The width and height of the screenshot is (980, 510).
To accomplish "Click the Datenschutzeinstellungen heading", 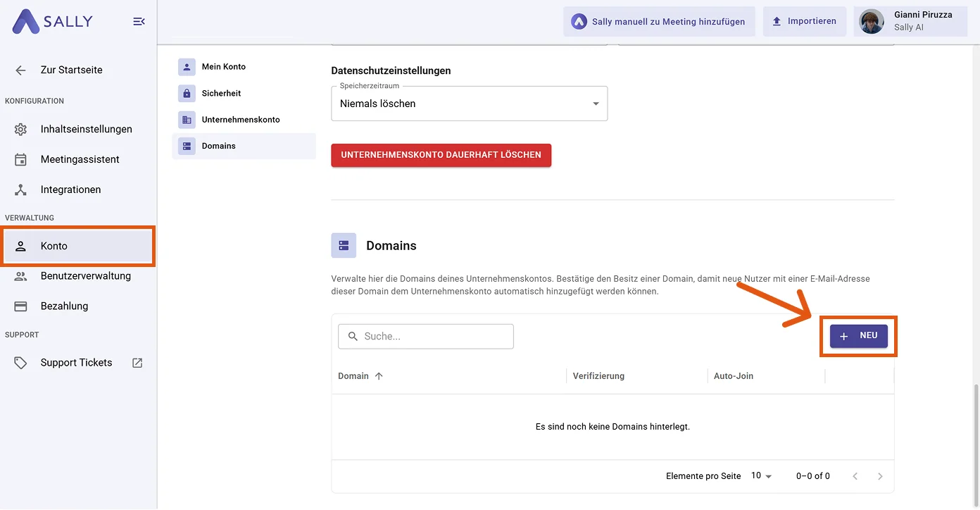I will point(391,71).
